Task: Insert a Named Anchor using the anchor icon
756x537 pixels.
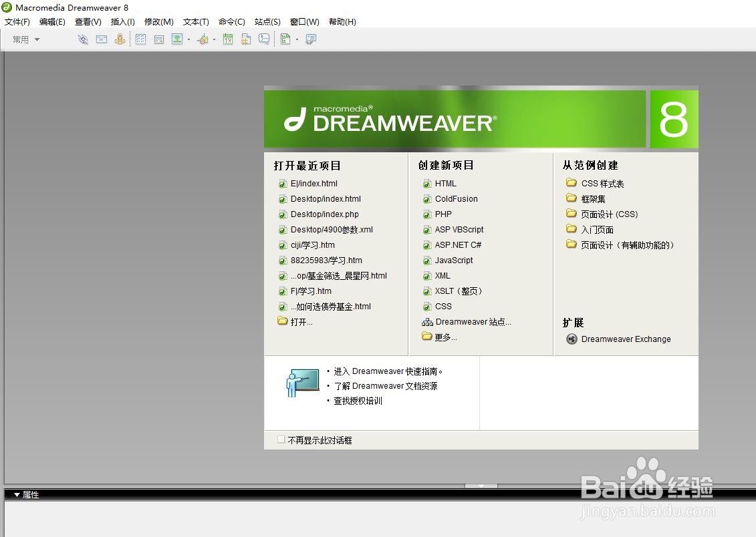Action: tap(120, 39)
